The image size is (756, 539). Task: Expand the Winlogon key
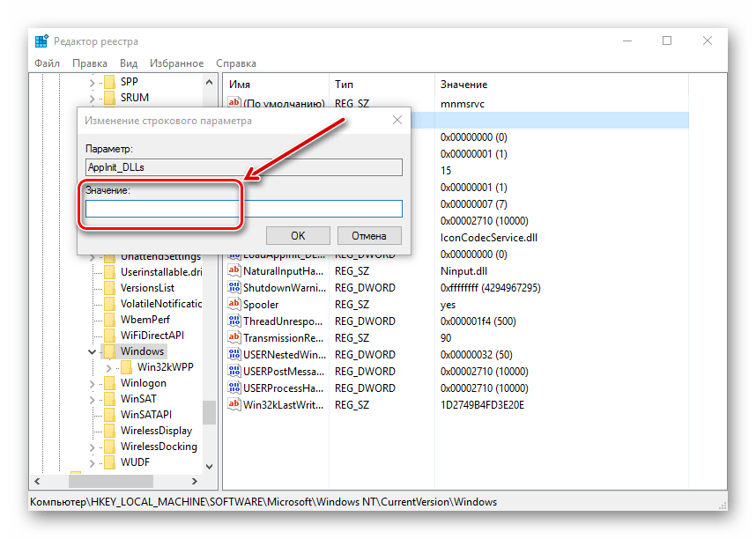[x=93, y=383]
